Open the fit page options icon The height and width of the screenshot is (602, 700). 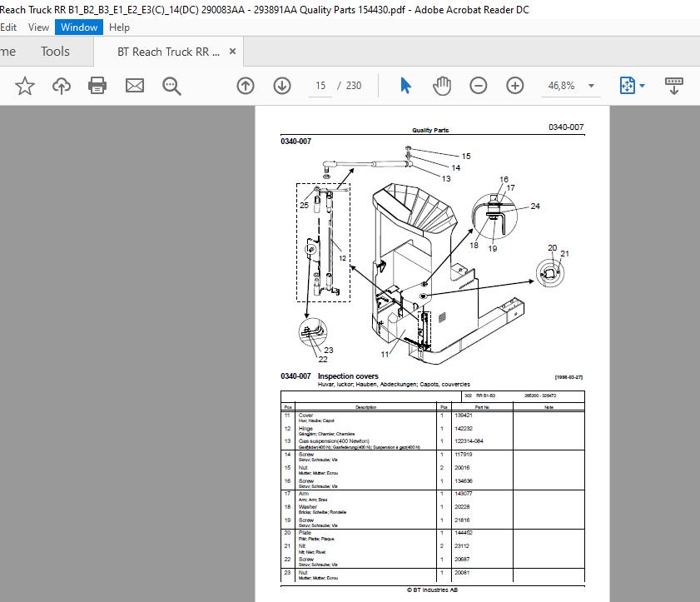[x=628, y=85]
